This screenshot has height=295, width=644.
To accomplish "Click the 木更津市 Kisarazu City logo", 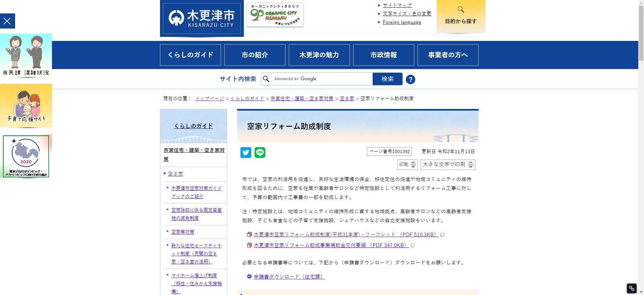I will point(202,18).
